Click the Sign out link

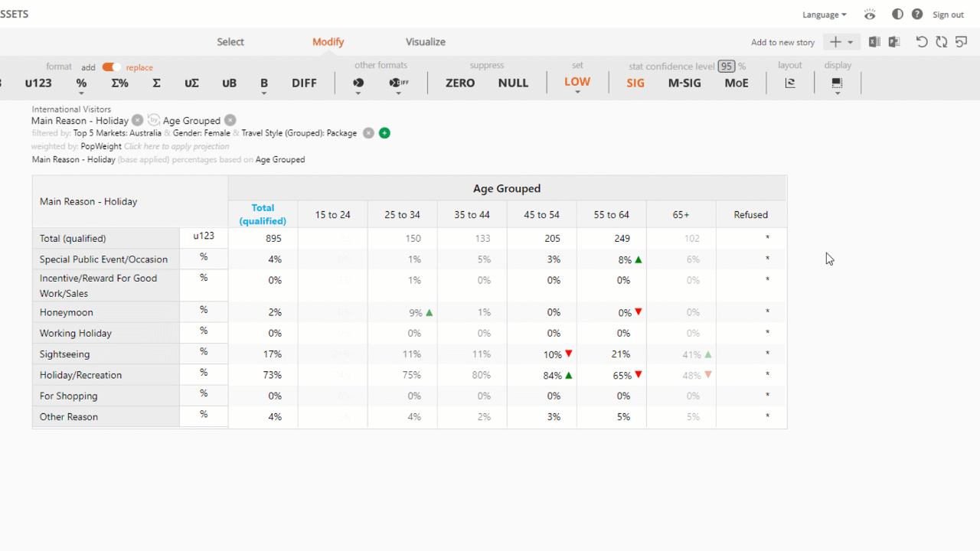(948, 15)
